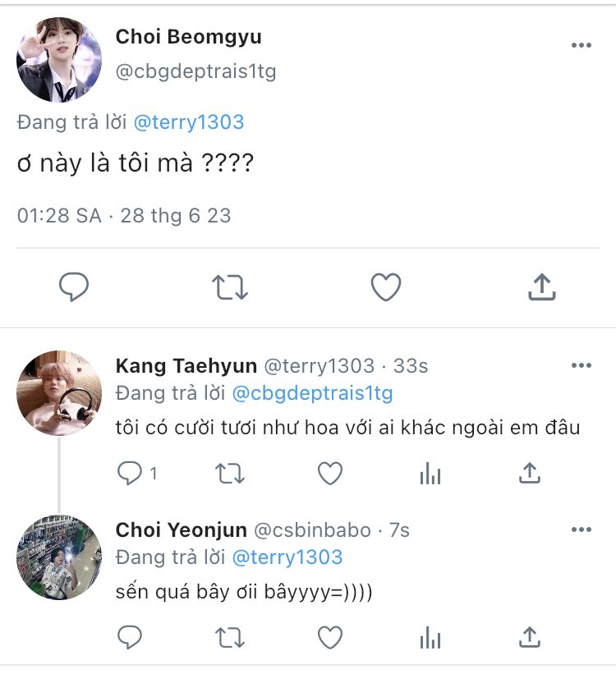Reply to Choi Beomgyu's main tweet
The height and width of the screenshot is (683, 616).
(74, 287)
